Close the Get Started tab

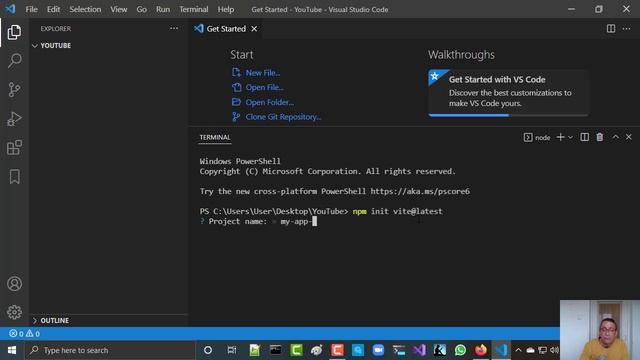(x=254, y=29)
